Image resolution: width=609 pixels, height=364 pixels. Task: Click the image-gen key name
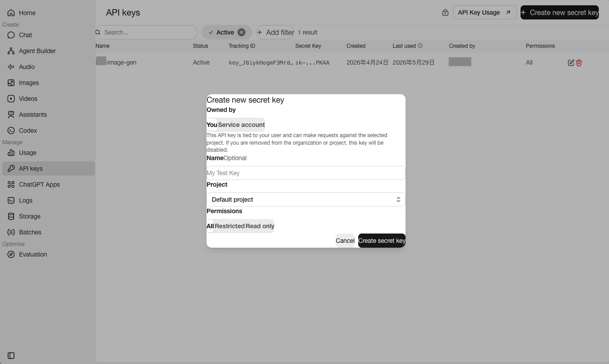(116, 63)
